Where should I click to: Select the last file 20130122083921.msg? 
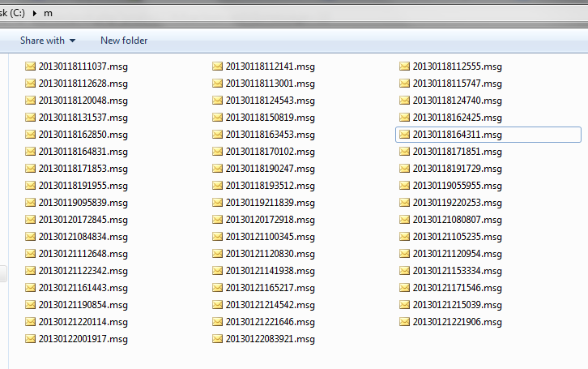[x=271, y=339]
